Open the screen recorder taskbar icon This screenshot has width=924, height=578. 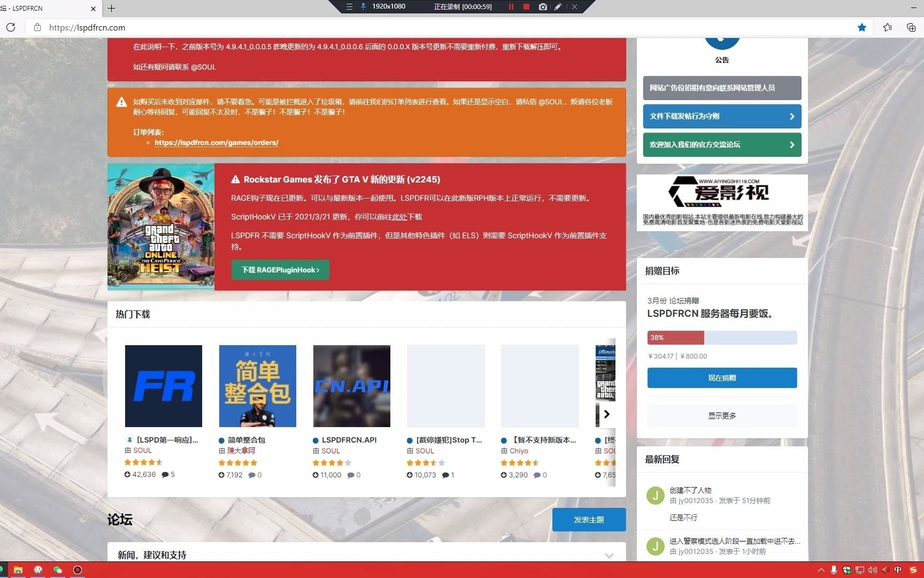[77, 570]
